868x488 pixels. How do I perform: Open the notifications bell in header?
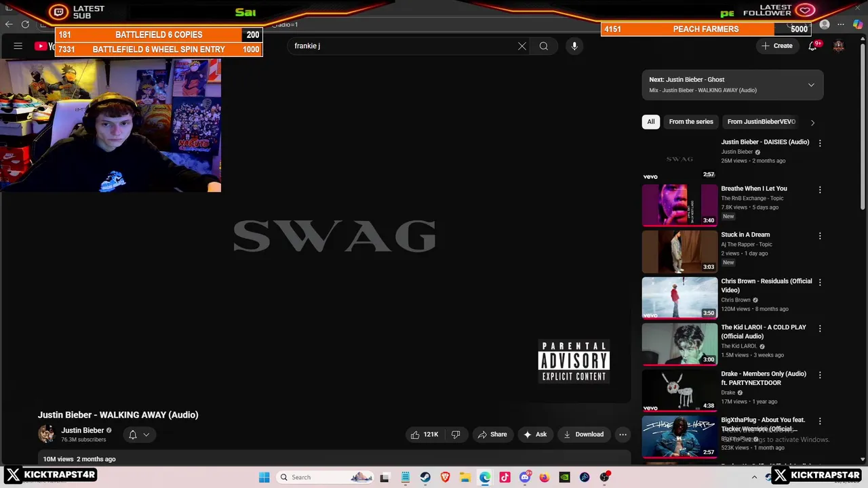[812, 46]
